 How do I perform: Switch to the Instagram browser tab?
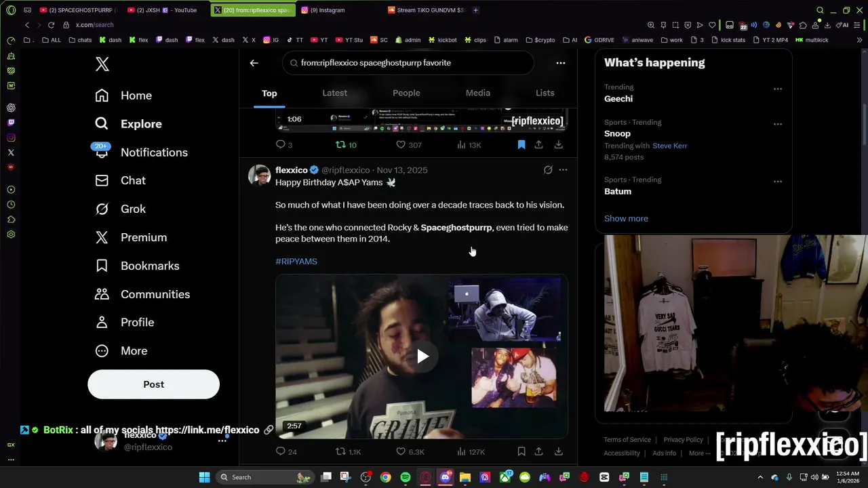tap(327, 10)
